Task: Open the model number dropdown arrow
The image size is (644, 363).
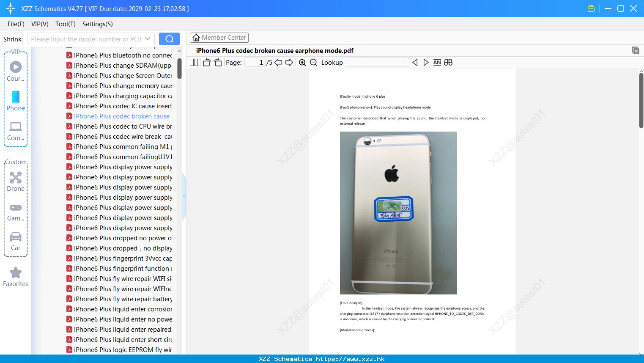Action: tap(148, 39)
